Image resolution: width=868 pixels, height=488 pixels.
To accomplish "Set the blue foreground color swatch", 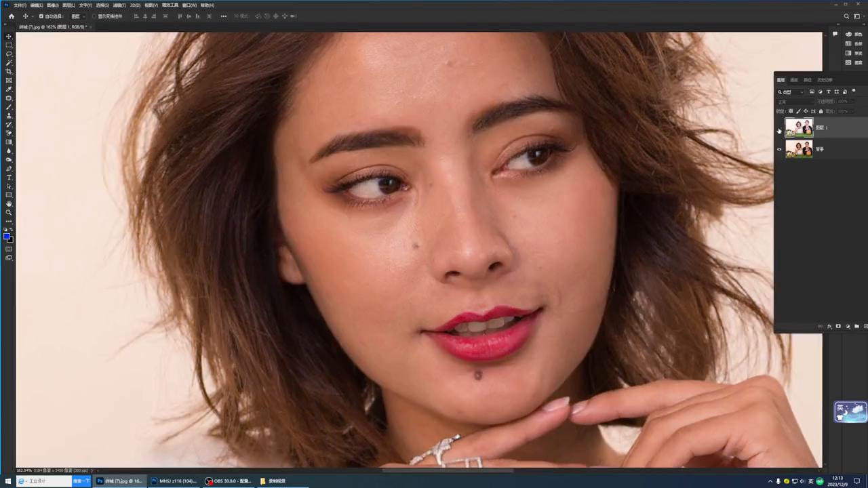I will point(7,236).
